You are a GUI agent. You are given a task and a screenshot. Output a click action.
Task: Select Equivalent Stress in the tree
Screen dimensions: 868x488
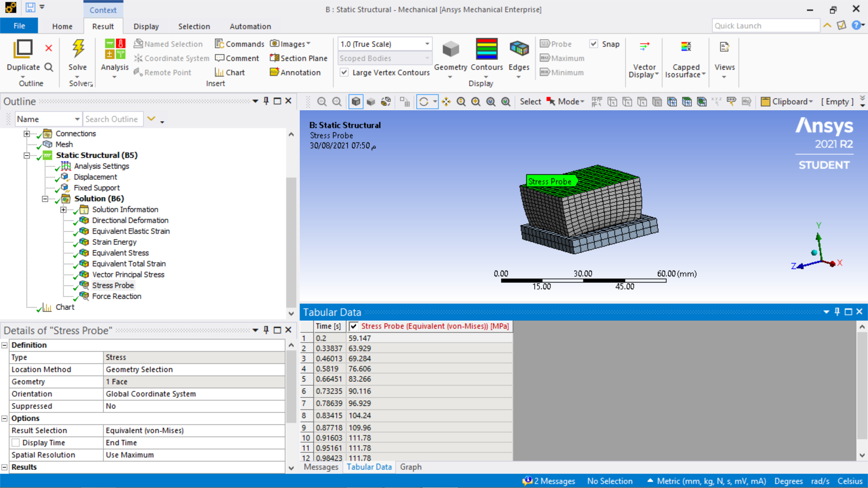(x=120, y=253)
